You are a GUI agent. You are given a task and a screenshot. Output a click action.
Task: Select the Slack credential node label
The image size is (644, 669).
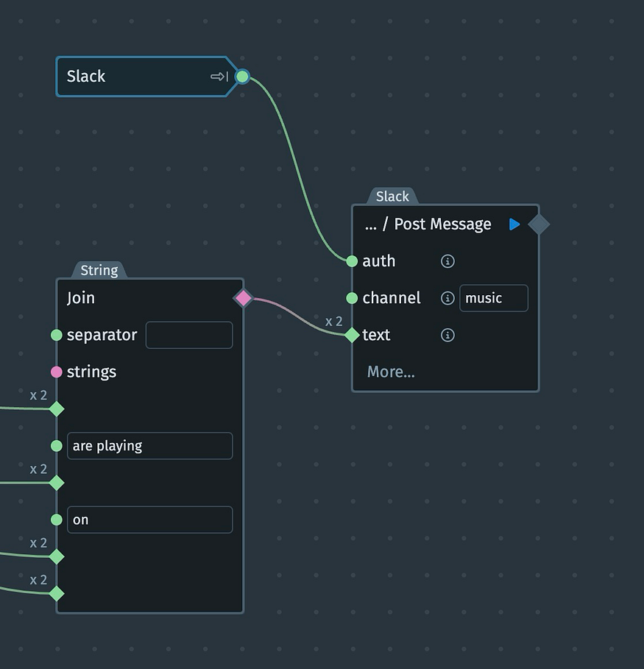pos(86,77)
